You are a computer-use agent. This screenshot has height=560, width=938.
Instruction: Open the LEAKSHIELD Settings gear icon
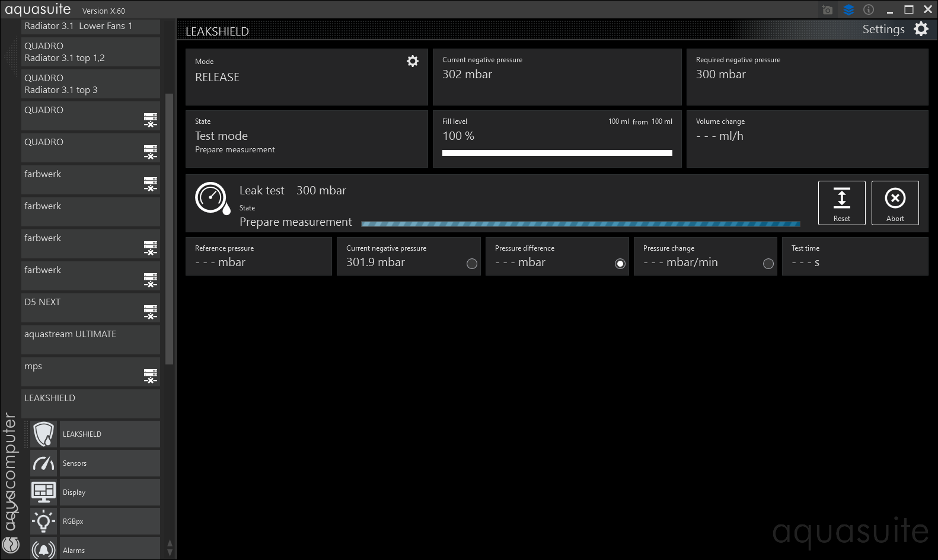[921, 29]
